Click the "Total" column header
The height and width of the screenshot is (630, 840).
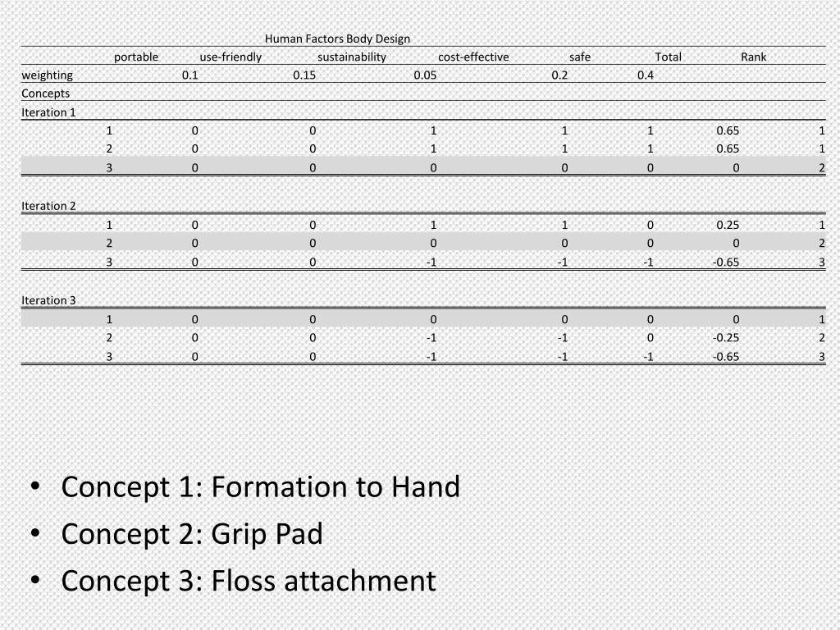click(x=668, y=57)
